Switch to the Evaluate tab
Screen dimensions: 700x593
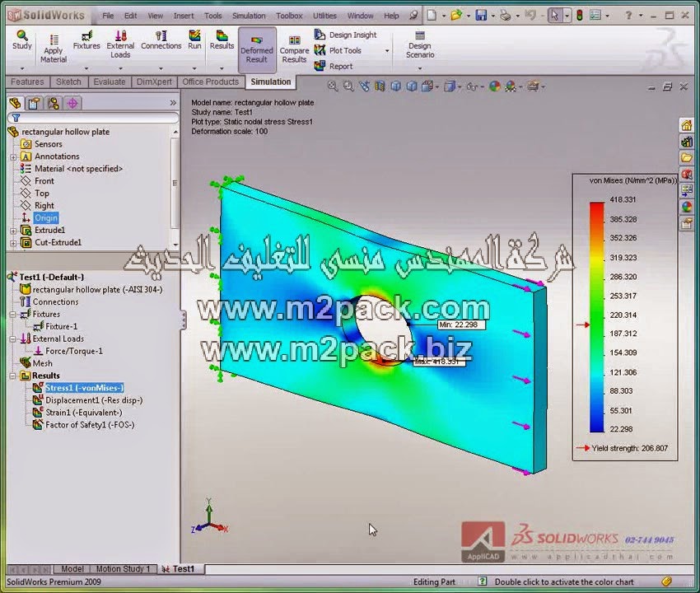click(x=110, y=82)
